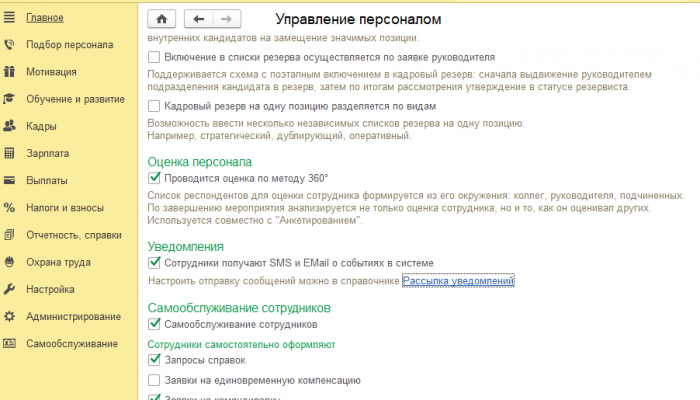Open Отчетность, справки menu item

(74, 235)
